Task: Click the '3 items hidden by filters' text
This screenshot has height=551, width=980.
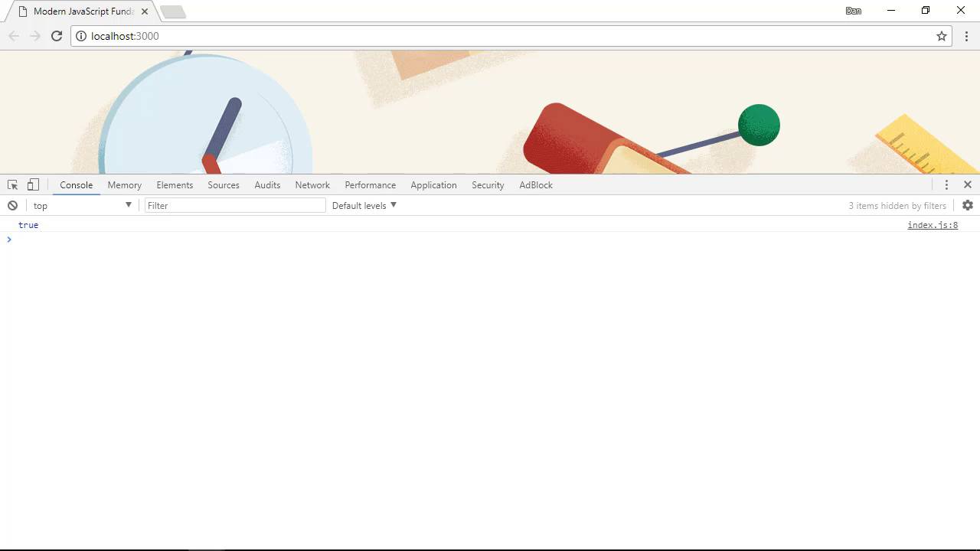Action: pos(897,205)
